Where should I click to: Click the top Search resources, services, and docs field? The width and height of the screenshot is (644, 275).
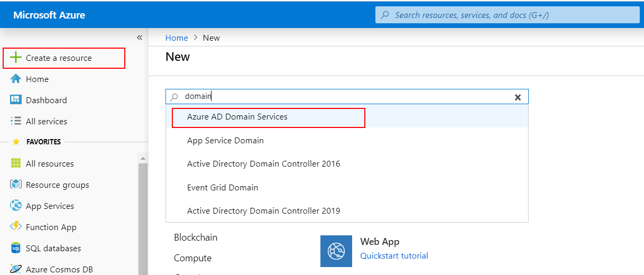pos(508,15)
